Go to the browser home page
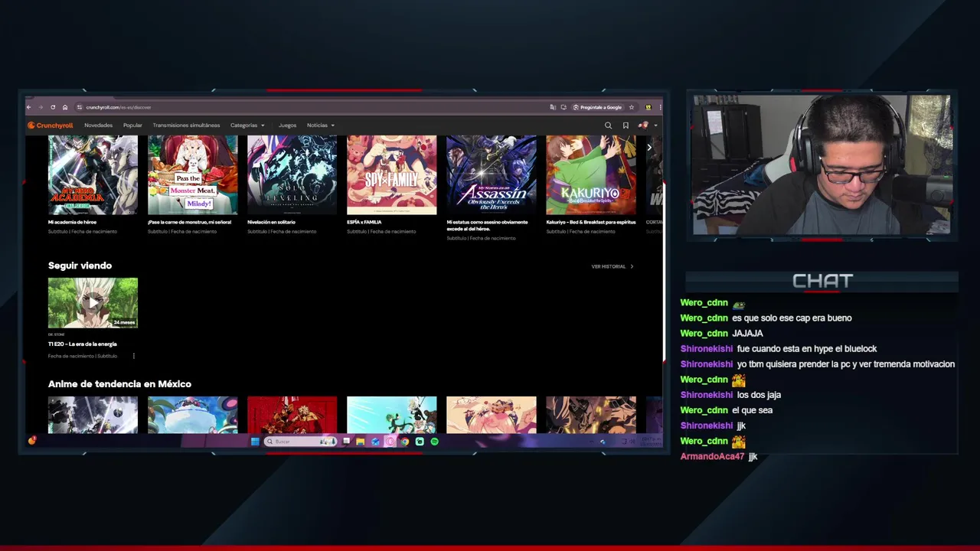Screen dimensions: 980x551 point(65,107)
